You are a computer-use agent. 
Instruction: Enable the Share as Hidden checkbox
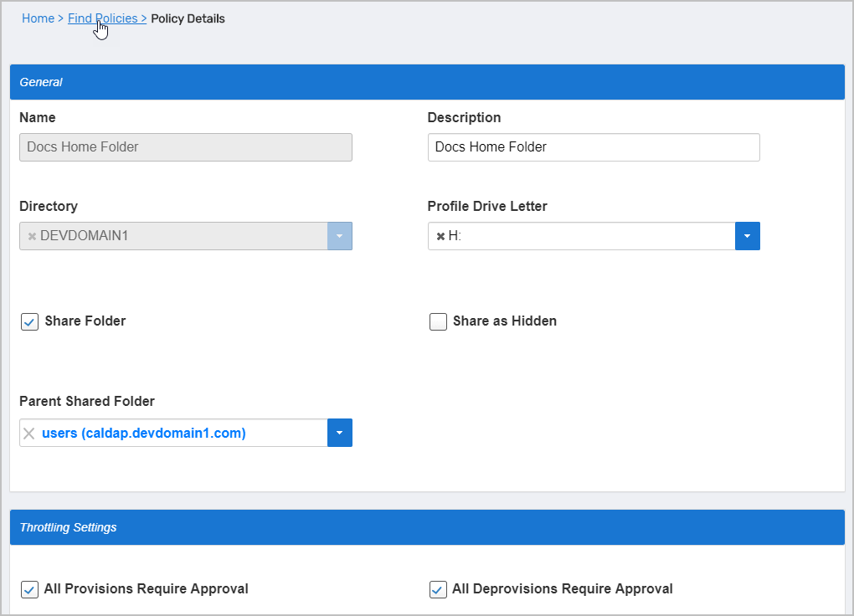[438, 321]
